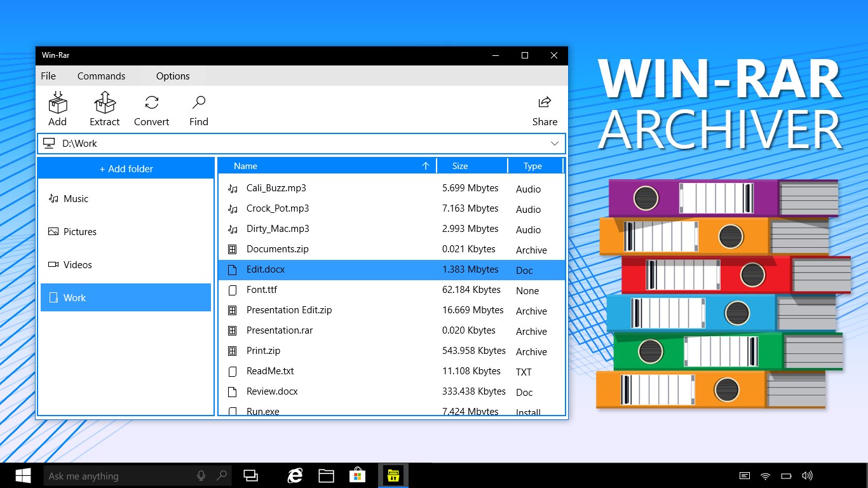Click the Add archive icon

coord(57,102)
